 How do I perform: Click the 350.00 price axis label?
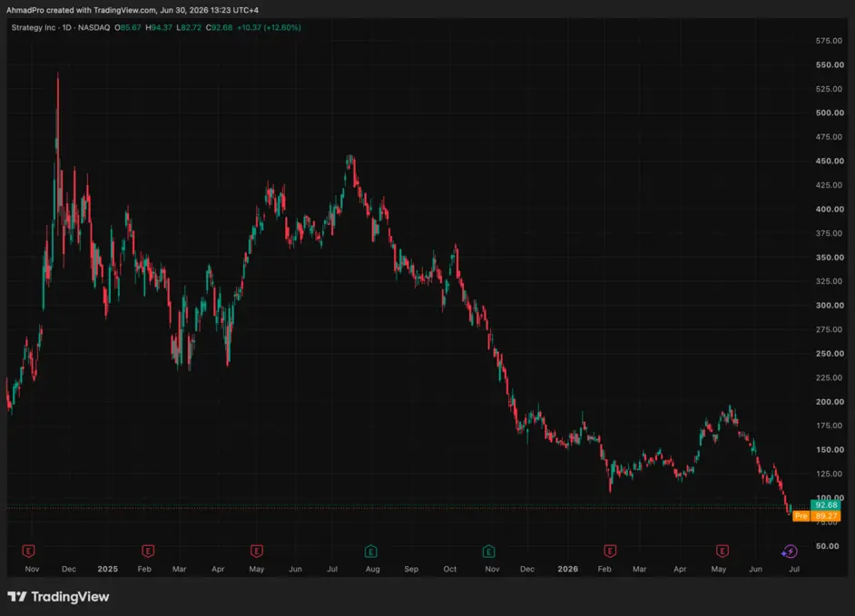(830, 258)
